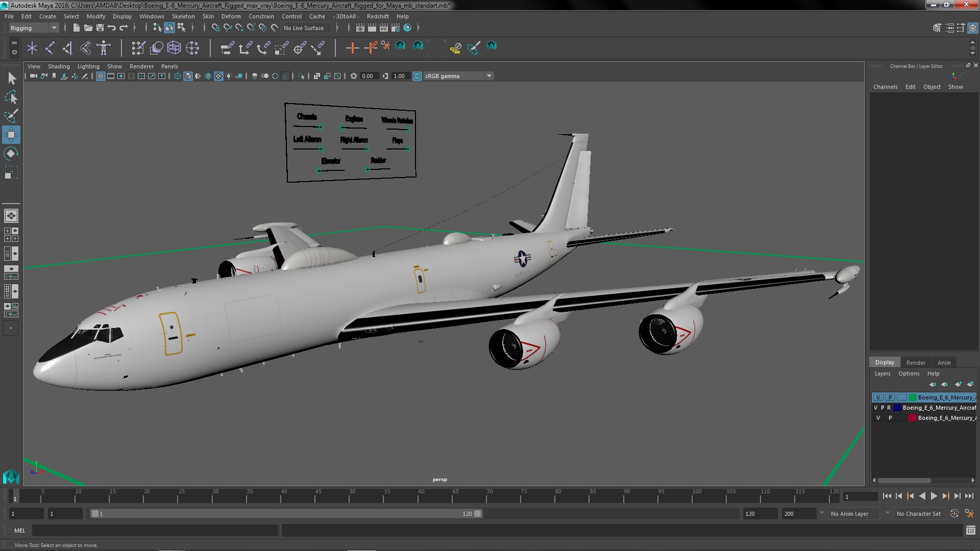Activate the Select tool arrow in the toolbox
Viewport: 980px width, 551px height.
click(x=11, y=78)
